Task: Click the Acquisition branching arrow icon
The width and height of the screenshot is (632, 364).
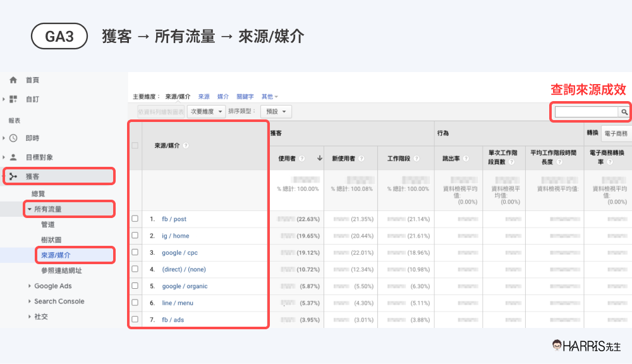Action: 13,176
